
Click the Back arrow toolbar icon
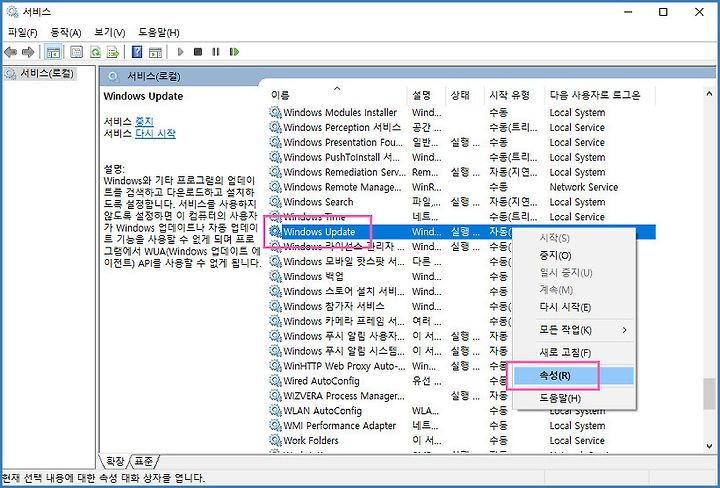[11, 52]
